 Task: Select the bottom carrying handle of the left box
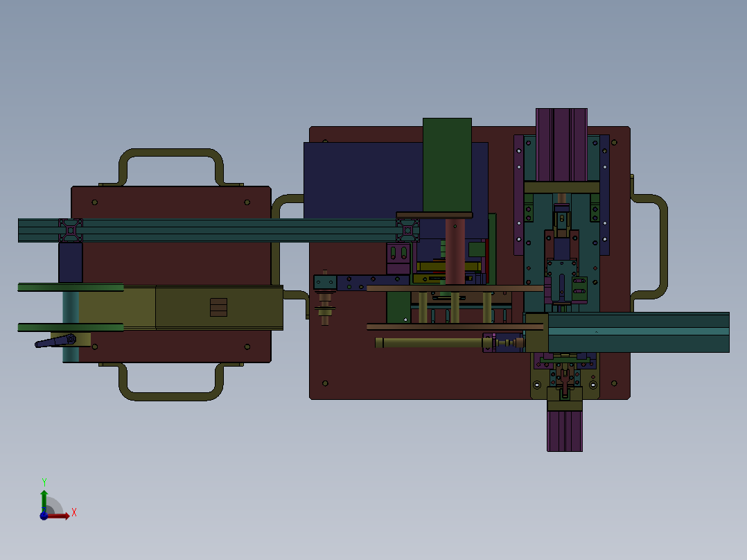[x=170, y=381]
